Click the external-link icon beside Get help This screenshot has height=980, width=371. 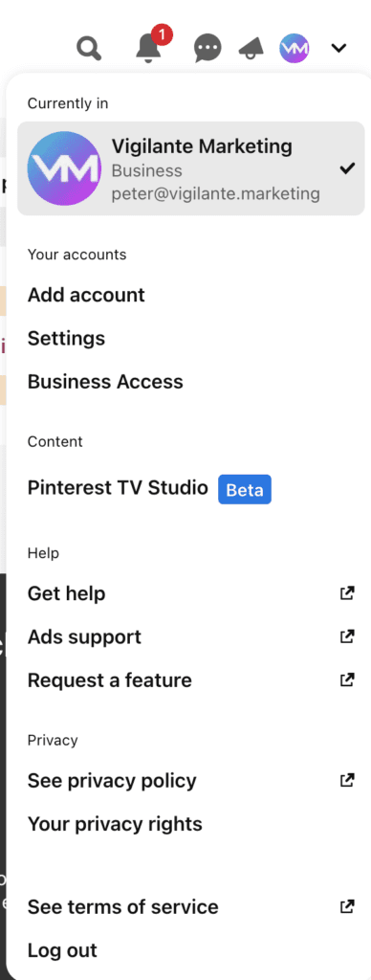(347, 593)
